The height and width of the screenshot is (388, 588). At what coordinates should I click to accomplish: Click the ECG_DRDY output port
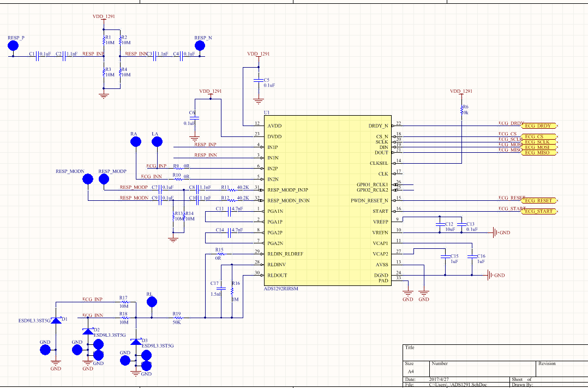click(x=539, y=126)
